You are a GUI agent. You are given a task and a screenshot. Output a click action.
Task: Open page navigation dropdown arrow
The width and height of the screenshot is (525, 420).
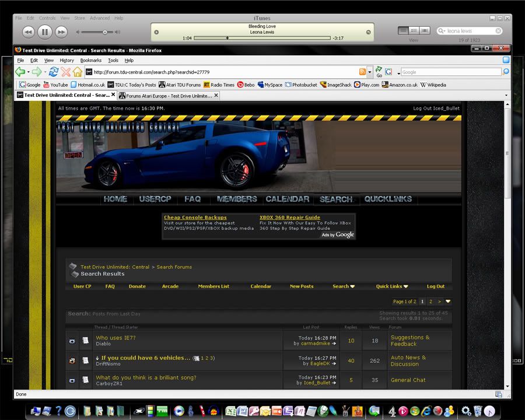coord(448,302)
